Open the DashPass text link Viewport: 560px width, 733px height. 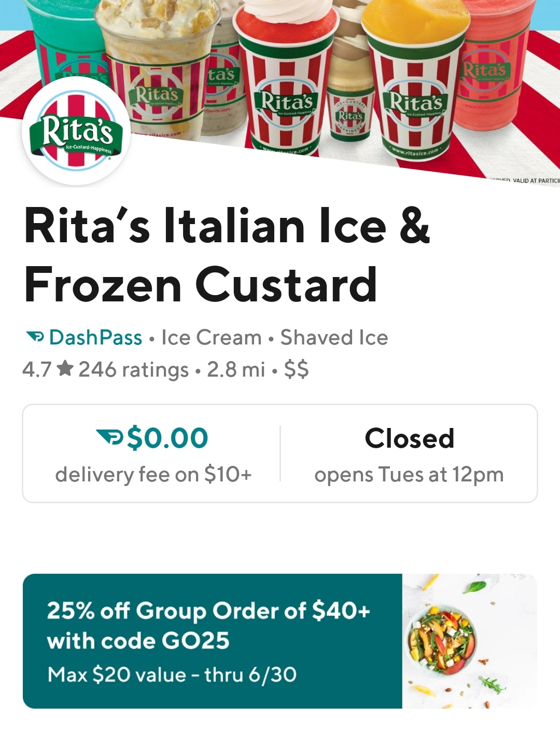[x=95, y=338]
